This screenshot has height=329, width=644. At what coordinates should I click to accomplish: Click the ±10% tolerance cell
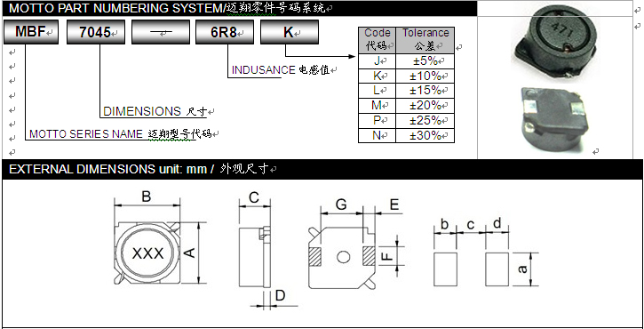(x=425, y=76)
